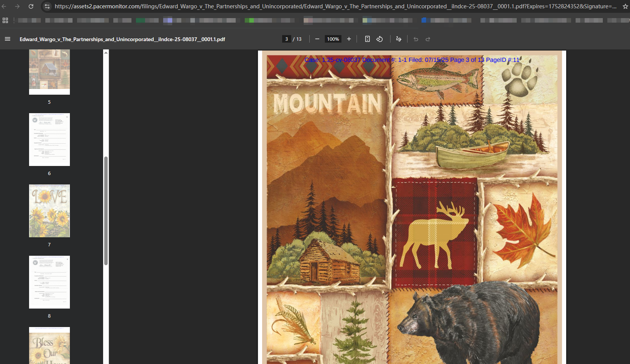
Task: Click the "/ 13" total pages text
Action: tap(297, 39)
